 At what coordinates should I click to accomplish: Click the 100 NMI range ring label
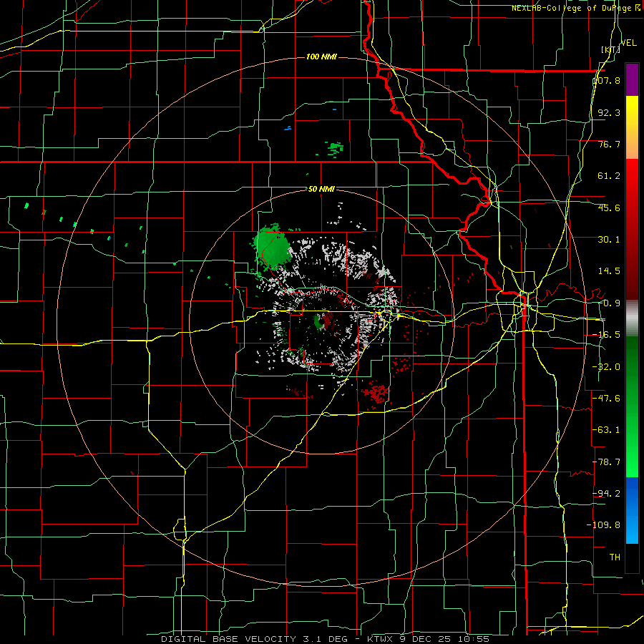point(321,57)
